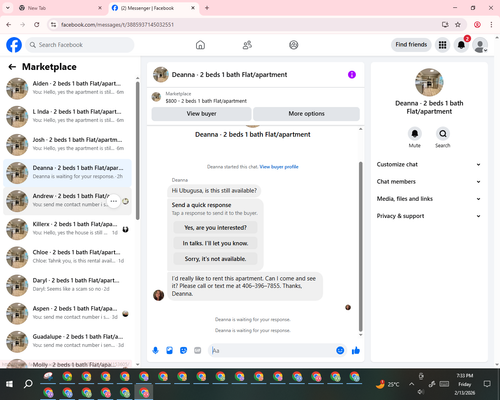
Task: Click the back arrow beside Marketplace
Action: tap(12, 67)
